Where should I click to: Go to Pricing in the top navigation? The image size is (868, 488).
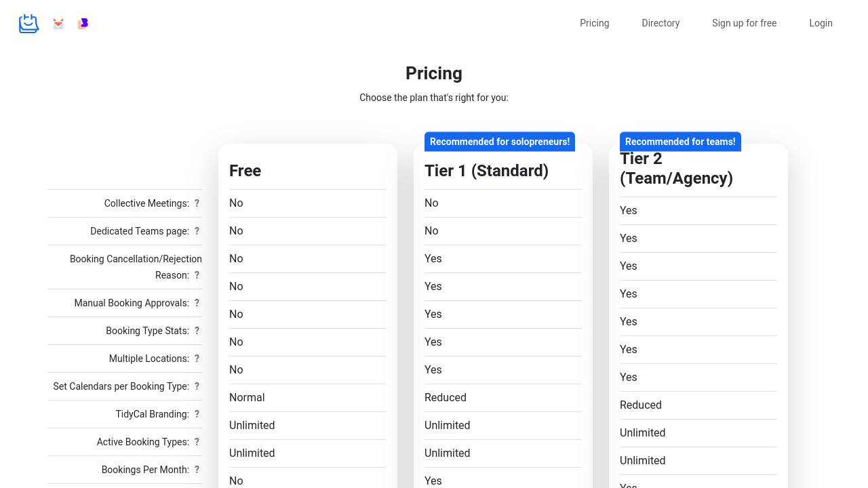[594, 23]
